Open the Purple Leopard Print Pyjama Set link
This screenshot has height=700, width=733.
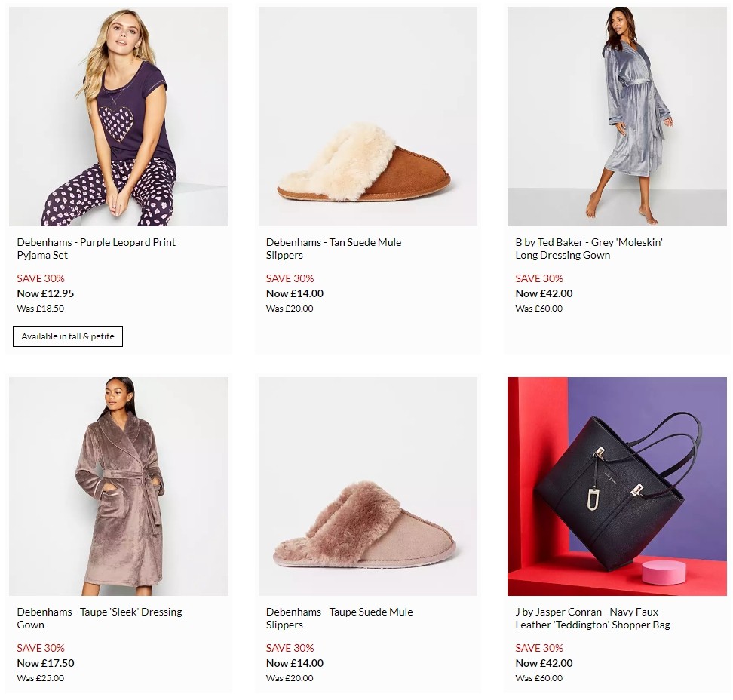click(97, 249)
